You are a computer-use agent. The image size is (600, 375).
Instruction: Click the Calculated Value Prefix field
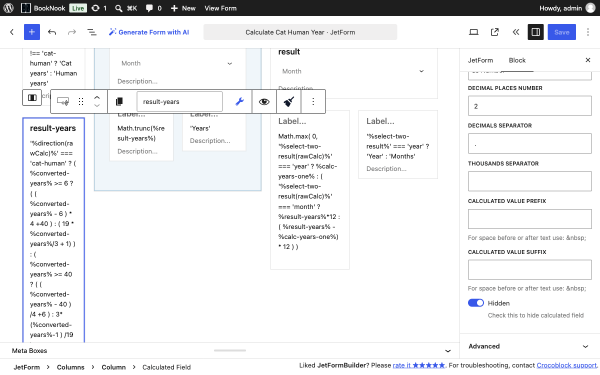pyautogui.click(x=530, y=219)
